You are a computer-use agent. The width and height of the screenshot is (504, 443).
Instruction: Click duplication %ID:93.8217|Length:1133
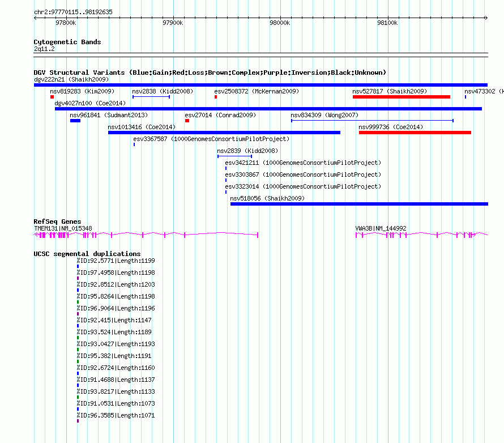click(x=116, y=391)
